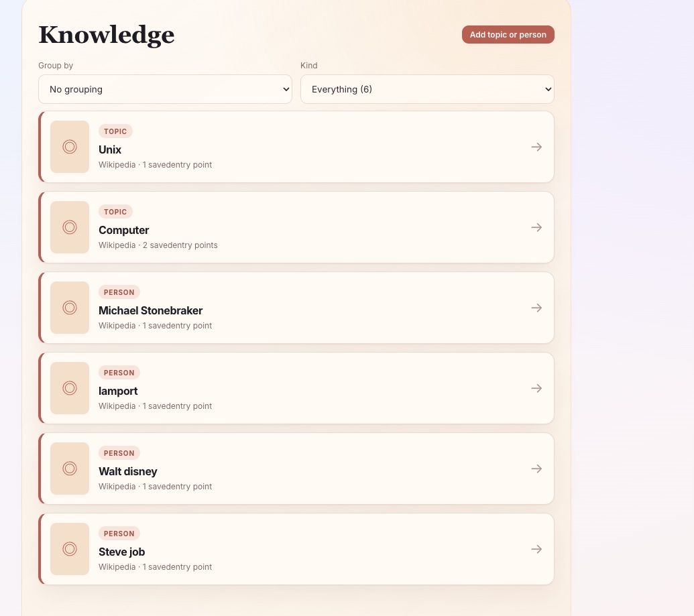Click Wikipedia subtitle under Walt disney
694x616 pixels.
coord(156,487)
